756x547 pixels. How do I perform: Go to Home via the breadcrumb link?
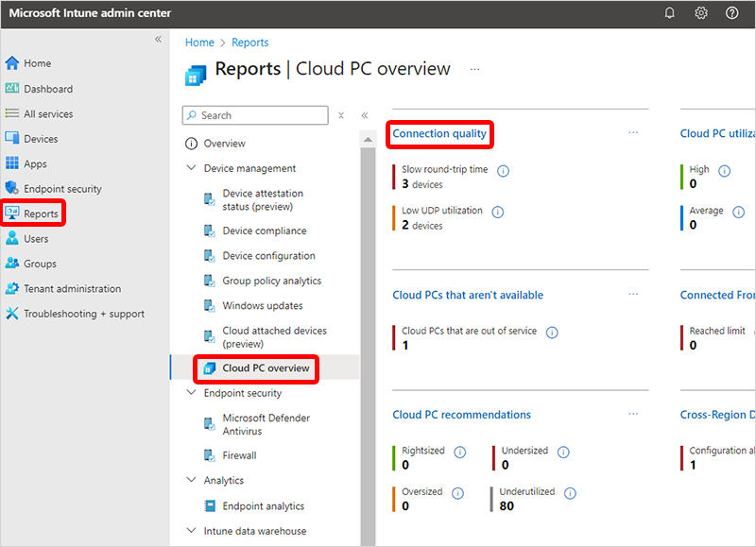(x=199, y=42)
